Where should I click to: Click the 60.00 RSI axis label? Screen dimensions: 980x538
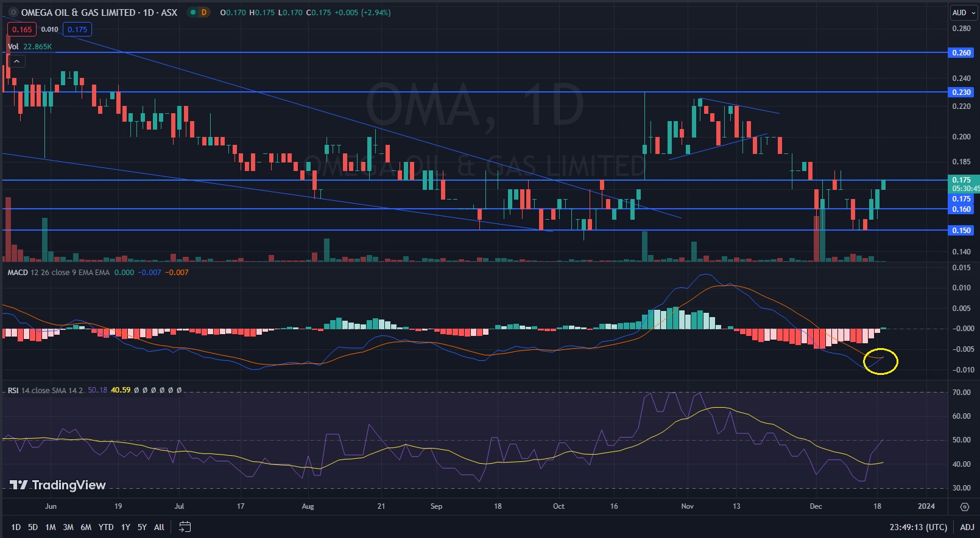click(x=961, y=416)
